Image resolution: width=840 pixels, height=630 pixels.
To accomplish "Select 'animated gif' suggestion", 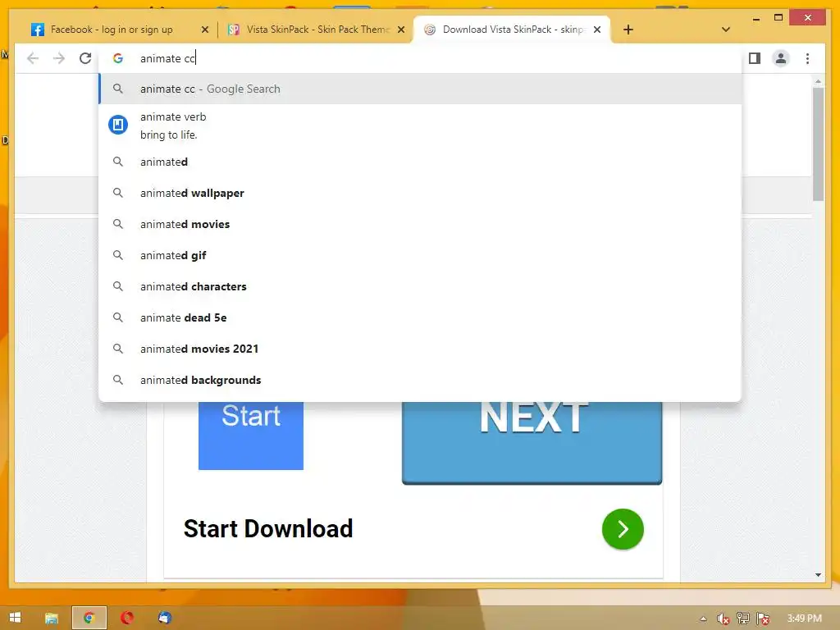I will point(420,255).
